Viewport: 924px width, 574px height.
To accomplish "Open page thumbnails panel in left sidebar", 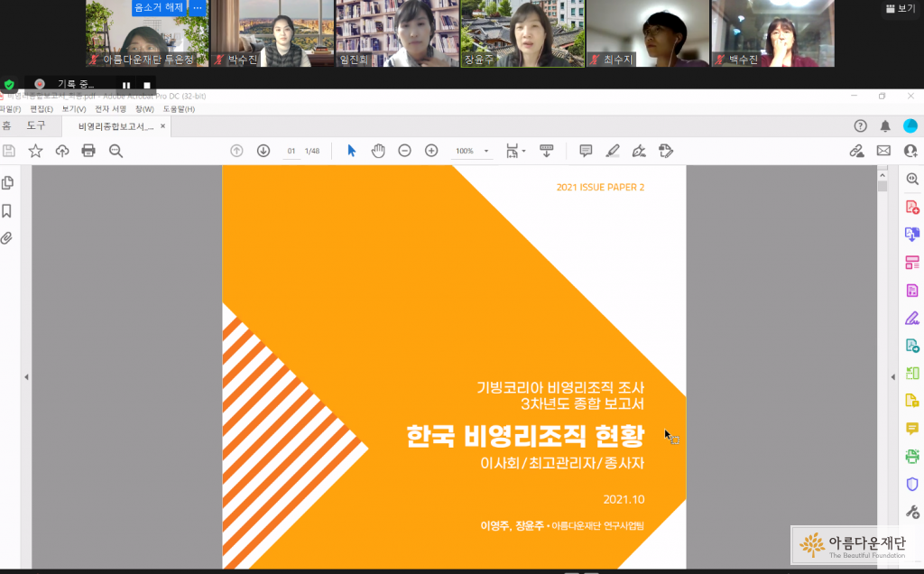I will pos(7,182).
